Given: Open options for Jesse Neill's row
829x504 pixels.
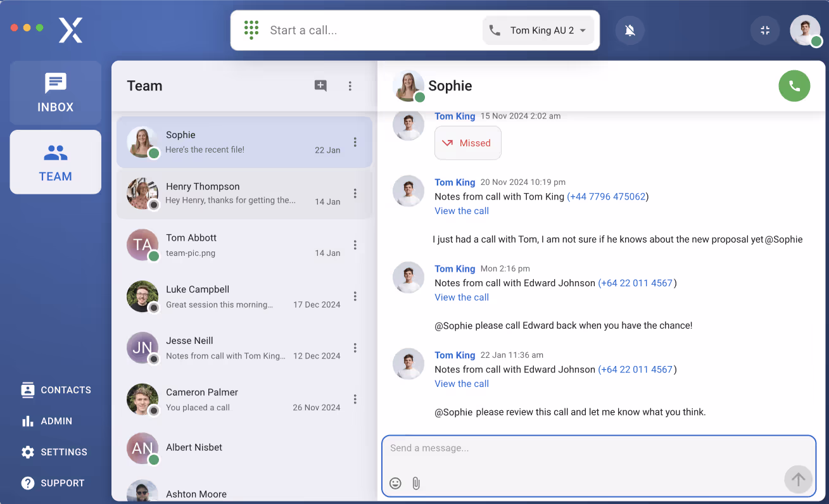Looking at the screenshot, I should [355, 348].
